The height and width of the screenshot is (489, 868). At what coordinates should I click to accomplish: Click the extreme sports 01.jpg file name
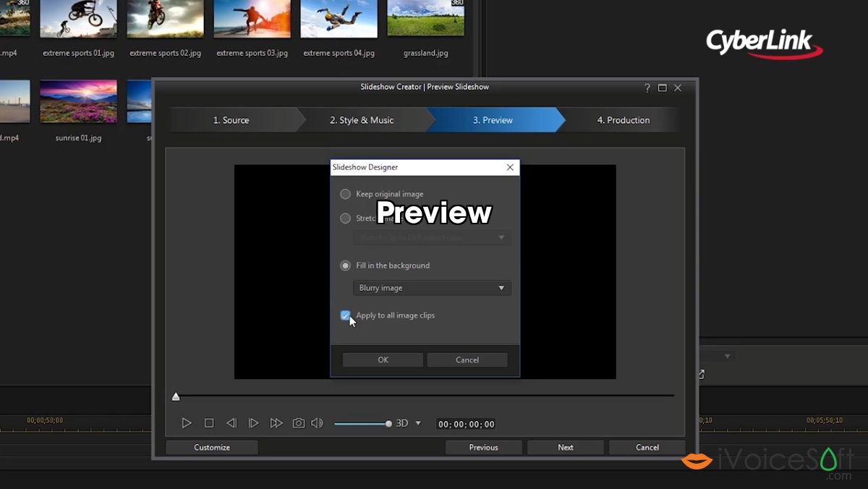pos(78,54)
